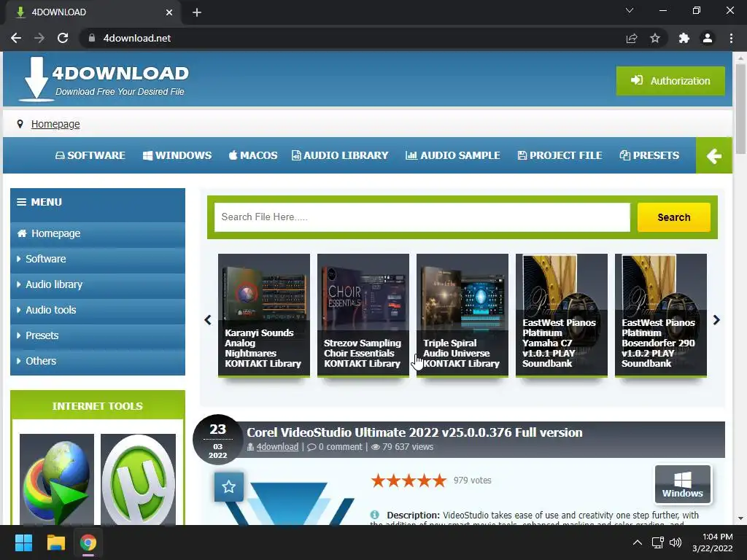Open Corel VideoStudio Ultimate 2022 post title
The image size is (747, 560).
pos(414,432)
